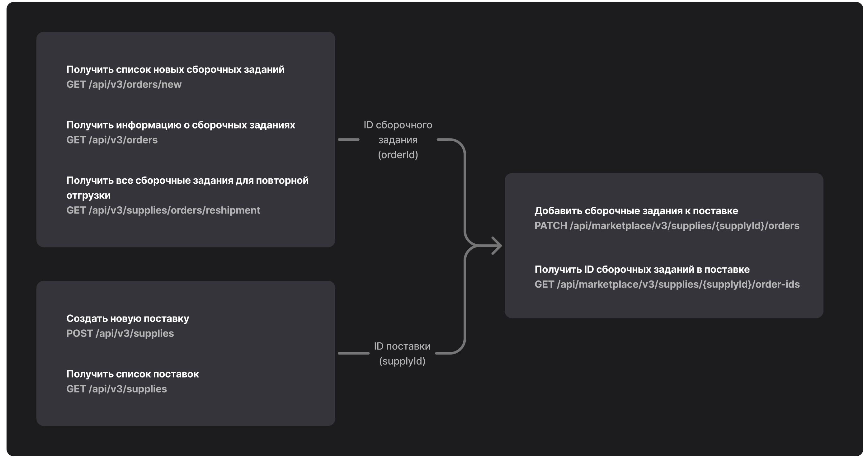Click POST /api/v3/supplies endpoint text

point(120,333)
